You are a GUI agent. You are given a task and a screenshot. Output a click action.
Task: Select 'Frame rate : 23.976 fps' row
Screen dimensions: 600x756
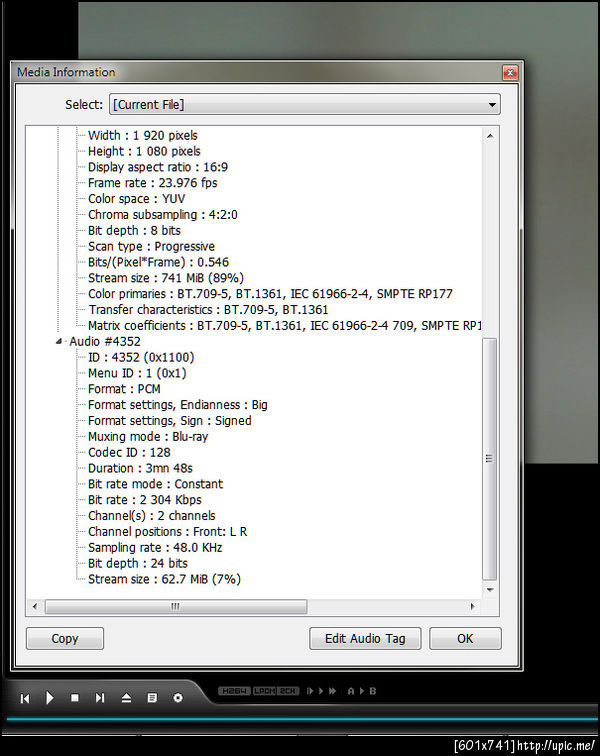click(152, 183)
